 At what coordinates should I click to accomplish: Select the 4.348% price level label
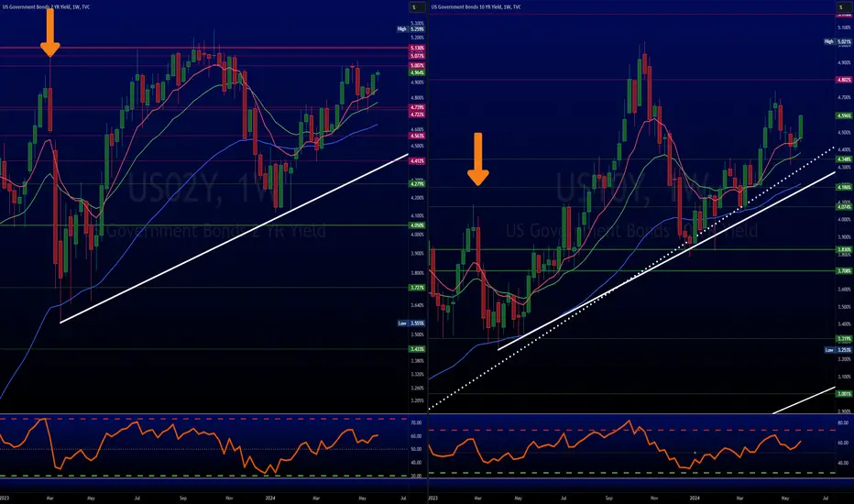844,159
